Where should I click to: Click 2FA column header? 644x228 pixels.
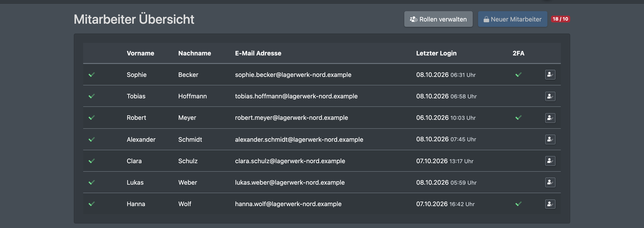pos(518,53)
